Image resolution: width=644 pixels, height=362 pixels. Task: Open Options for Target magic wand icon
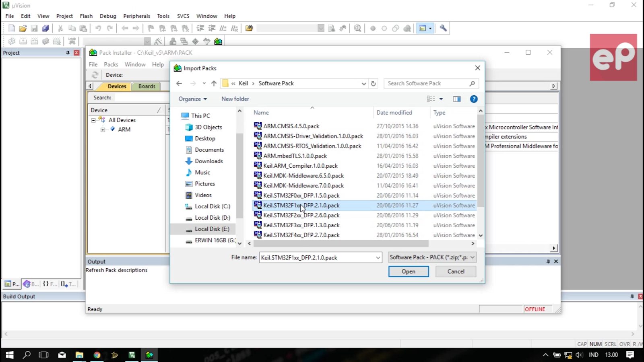158,41
